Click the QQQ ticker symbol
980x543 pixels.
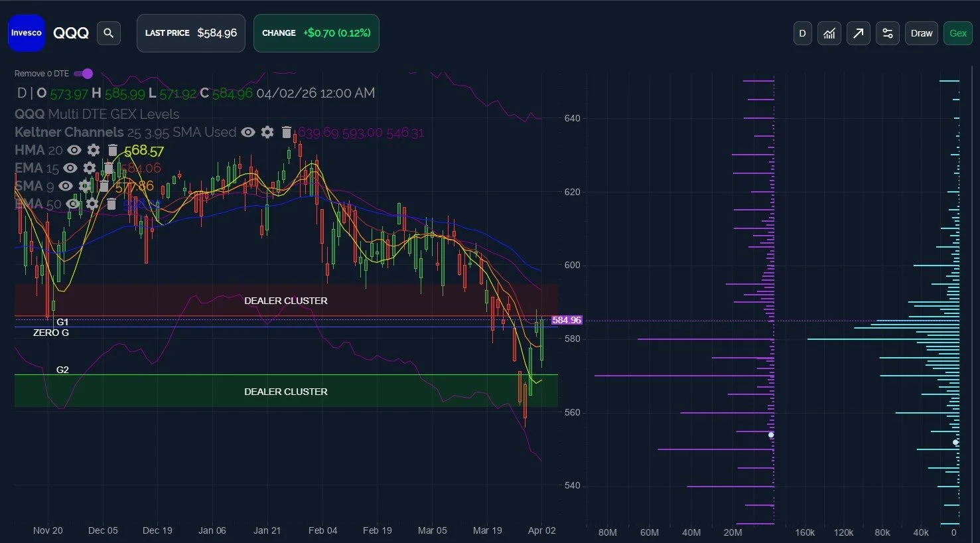click(x=71, y=33)
